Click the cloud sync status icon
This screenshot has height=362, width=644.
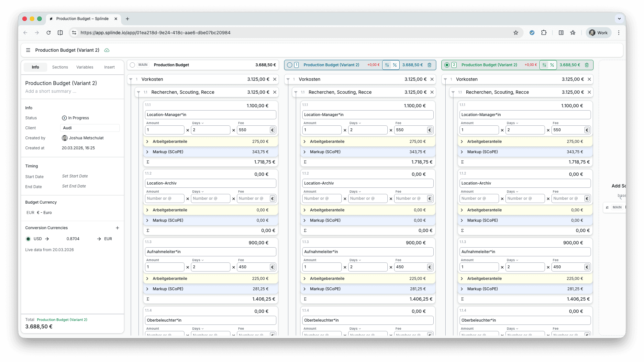[107, 50]
